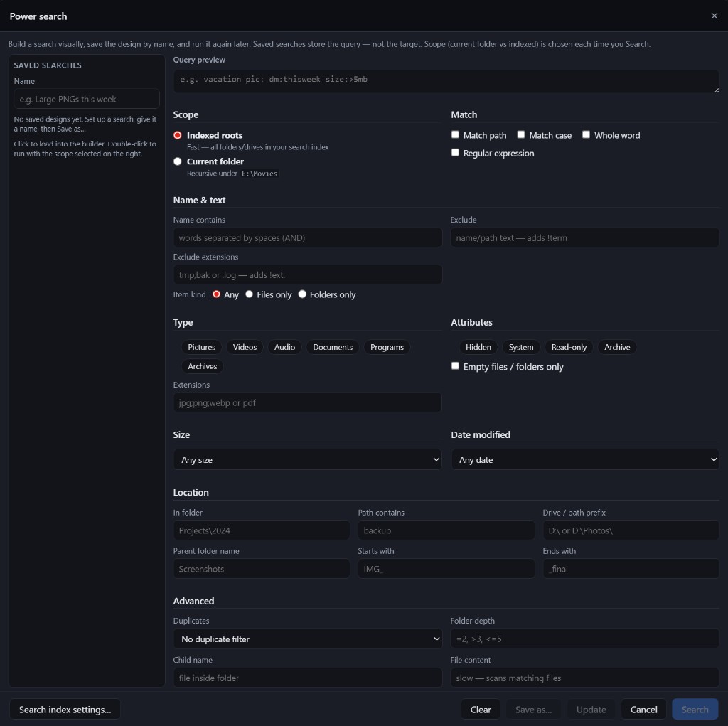Image resolution: width=728 pixels, height=726 pixels.
Task: Open the Any date dropdown
Action: (x=585, y=459)
